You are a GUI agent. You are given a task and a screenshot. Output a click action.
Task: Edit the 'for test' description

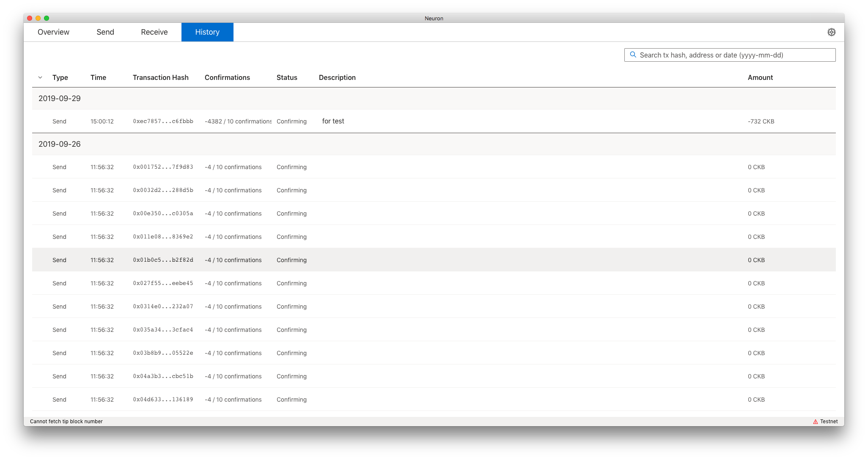pos(333,121)
